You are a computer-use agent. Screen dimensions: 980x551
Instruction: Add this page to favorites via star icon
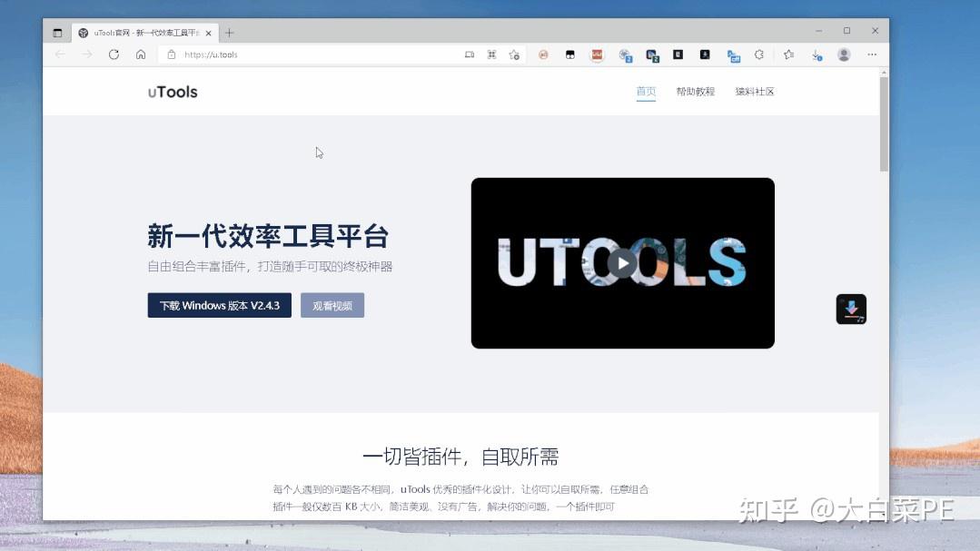513,54
